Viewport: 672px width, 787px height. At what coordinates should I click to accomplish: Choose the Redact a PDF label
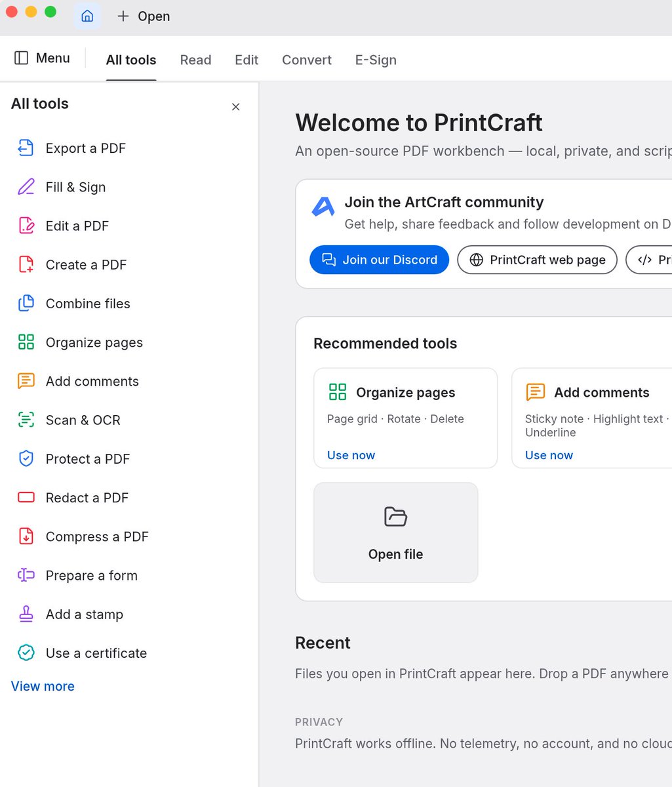(87, 498)
